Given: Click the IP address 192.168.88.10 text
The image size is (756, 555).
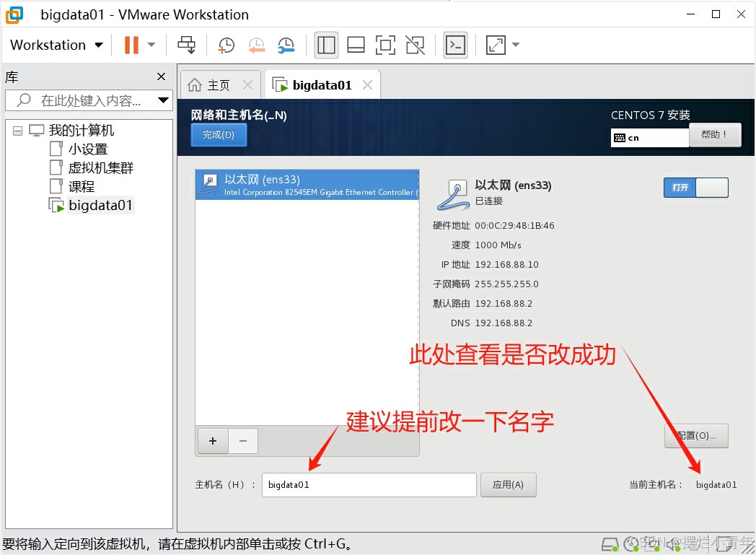Looking at the screenshot, I should 506,265.
